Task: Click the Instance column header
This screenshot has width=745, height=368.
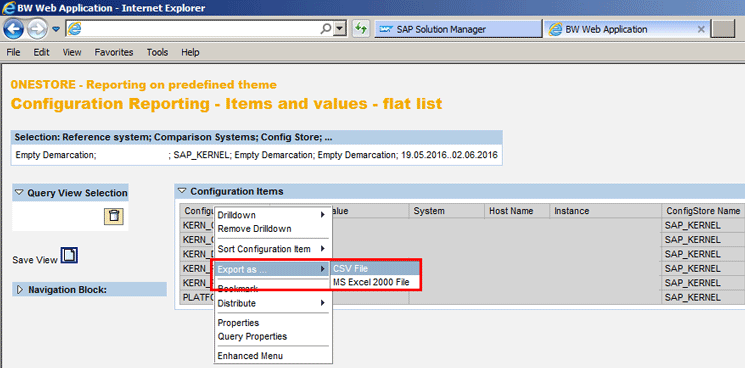Action: click(605, 211)
